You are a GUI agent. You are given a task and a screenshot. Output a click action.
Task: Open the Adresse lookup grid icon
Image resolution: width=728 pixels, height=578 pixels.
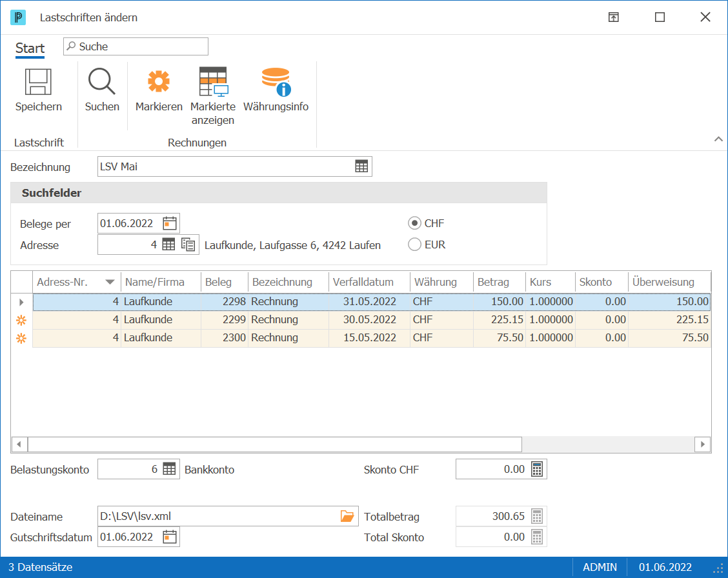168,244
